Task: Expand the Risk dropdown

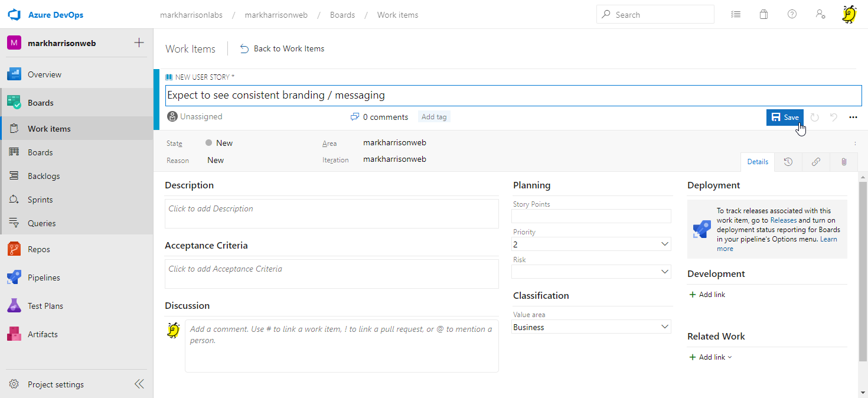Action: [665, 272]
